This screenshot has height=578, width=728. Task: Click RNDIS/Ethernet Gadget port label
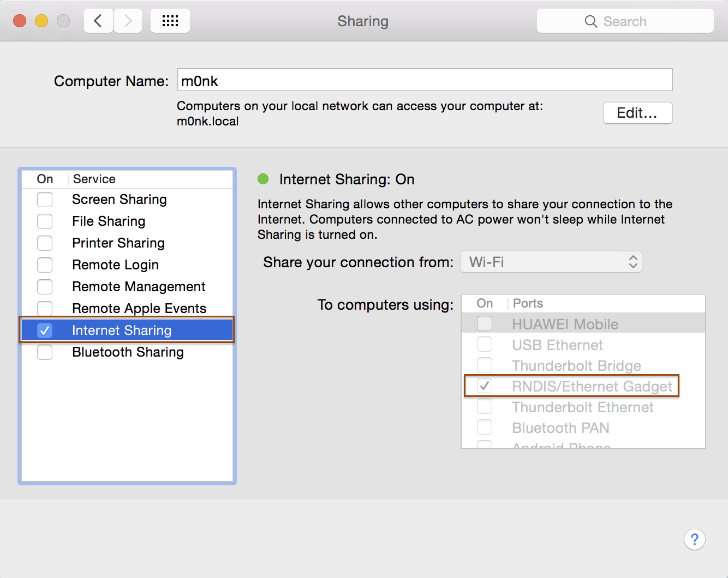click(592, 387)
